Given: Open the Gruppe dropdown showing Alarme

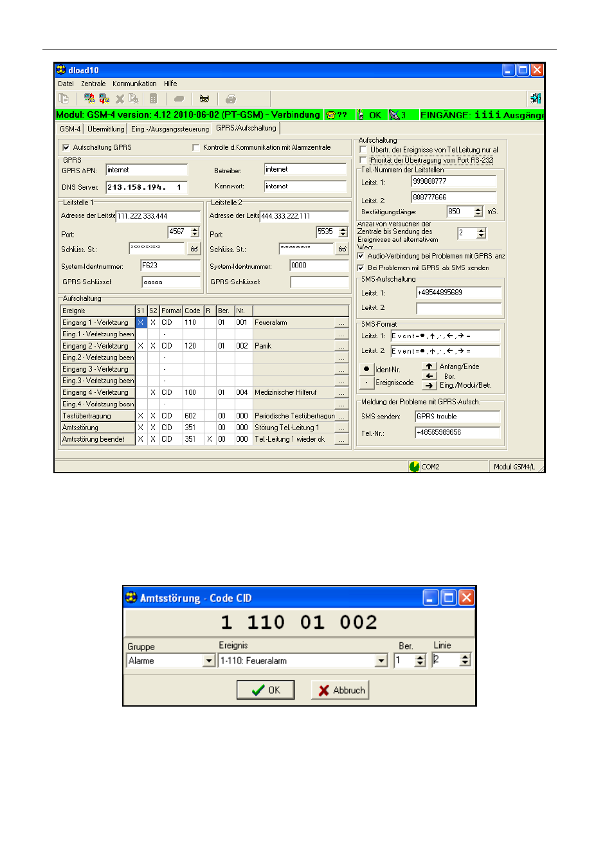Looking at the screenshot, I should [208, 661].
